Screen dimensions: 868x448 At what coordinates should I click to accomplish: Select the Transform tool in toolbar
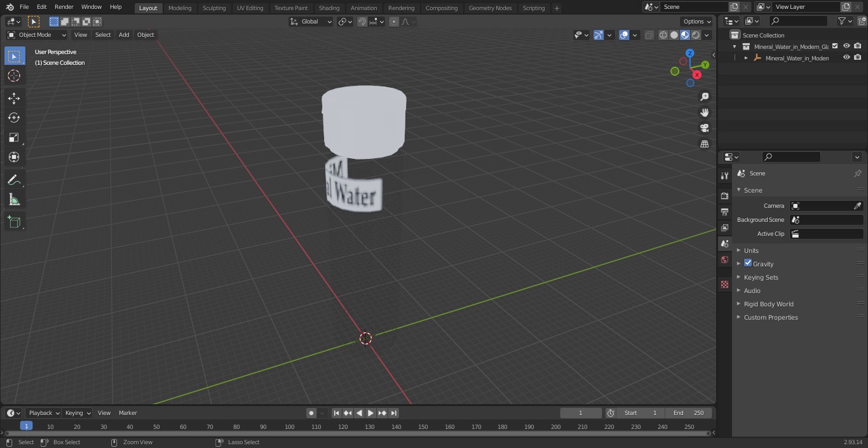coord(15,157)
